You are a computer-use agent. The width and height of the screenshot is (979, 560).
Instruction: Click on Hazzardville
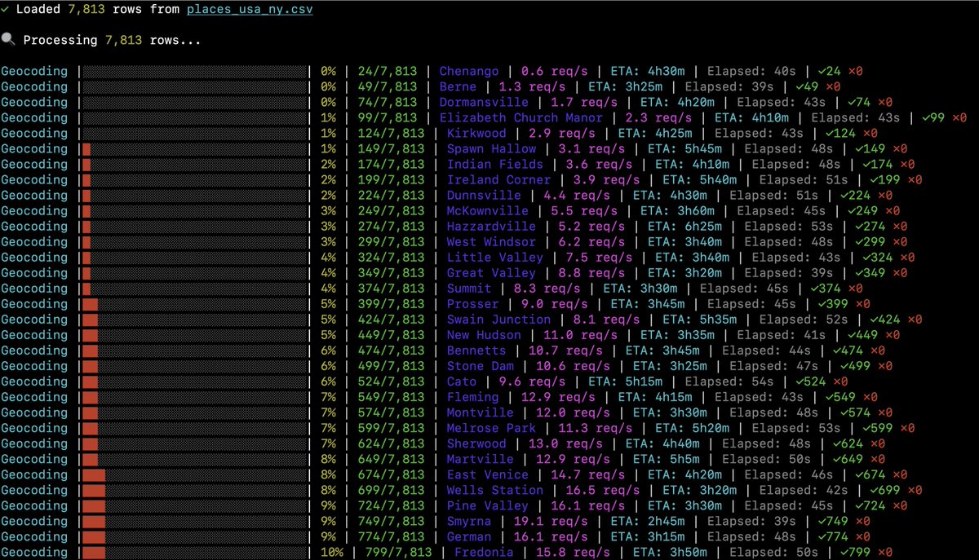tap(491, 227)
